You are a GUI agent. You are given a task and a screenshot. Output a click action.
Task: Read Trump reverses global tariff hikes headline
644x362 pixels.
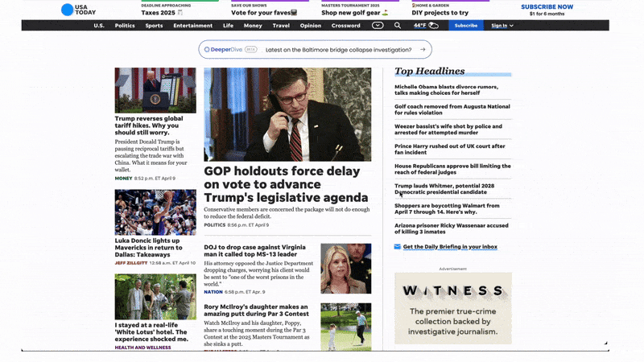149,125
